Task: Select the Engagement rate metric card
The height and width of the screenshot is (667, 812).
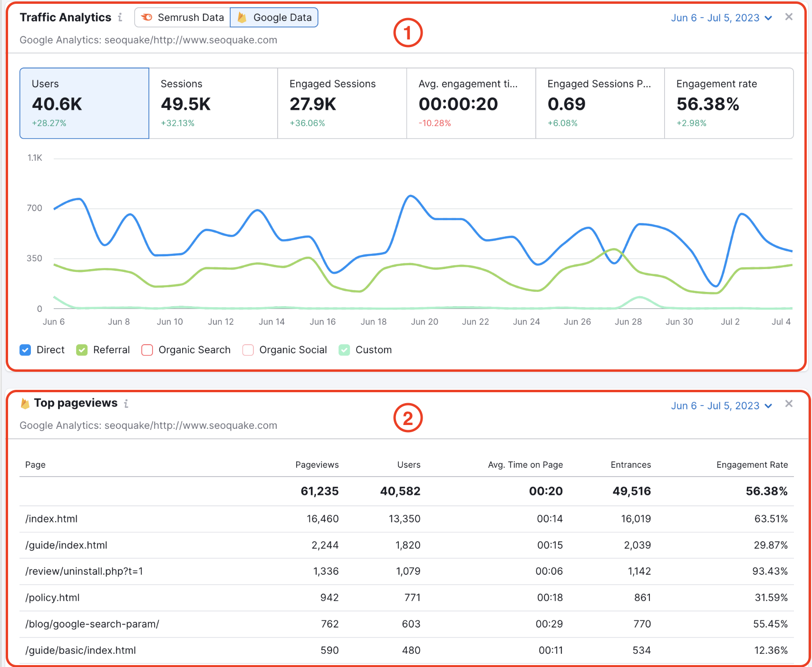Action: click(x=729, y=103)
